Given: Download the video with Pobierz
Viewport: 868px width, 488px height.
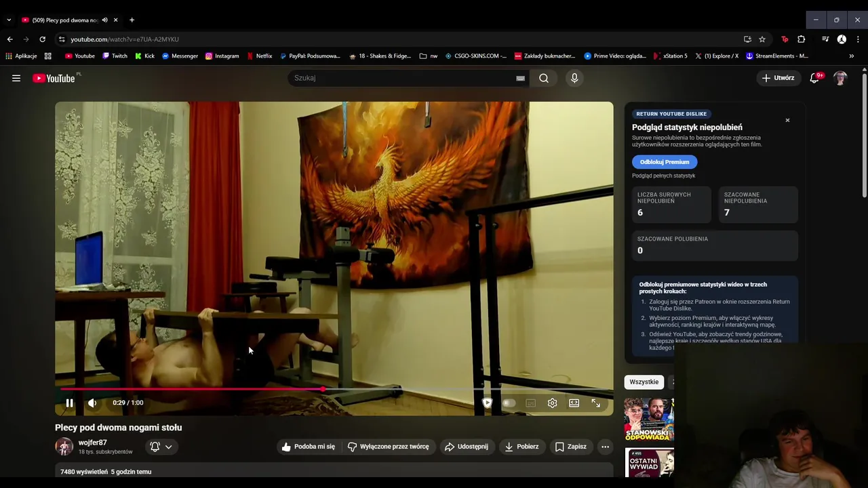Looking at the screenshot, I should point(522,447).
